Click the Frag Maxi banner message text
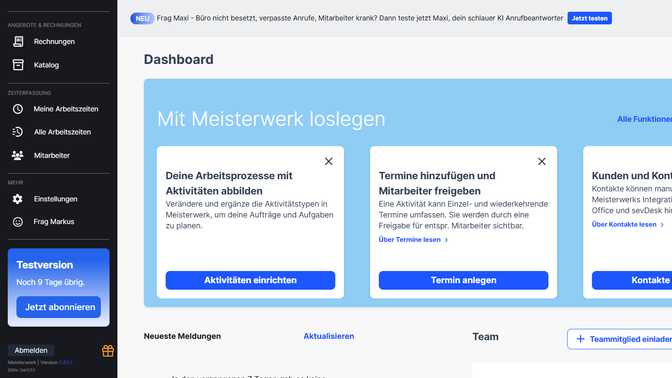Image resolution: width=672 pixels, height=378 pixels. click(x=360, y=18)
